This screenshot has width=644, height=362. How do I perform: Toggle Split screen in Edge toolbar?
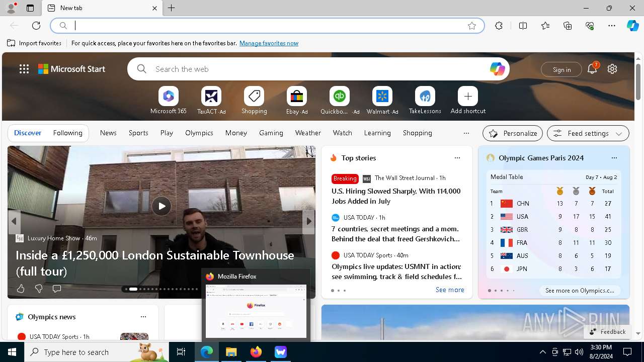[x=523, y=26]
